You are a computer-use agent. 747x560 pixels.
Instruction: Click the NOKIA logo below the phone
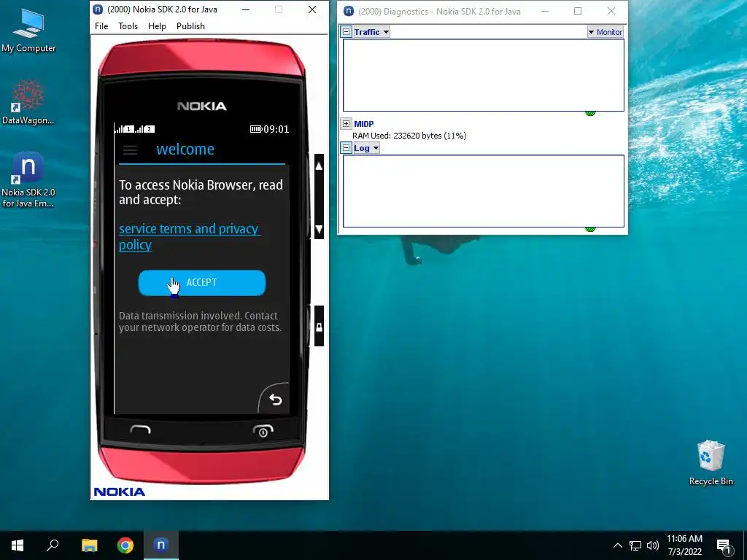tap(119, 492)
